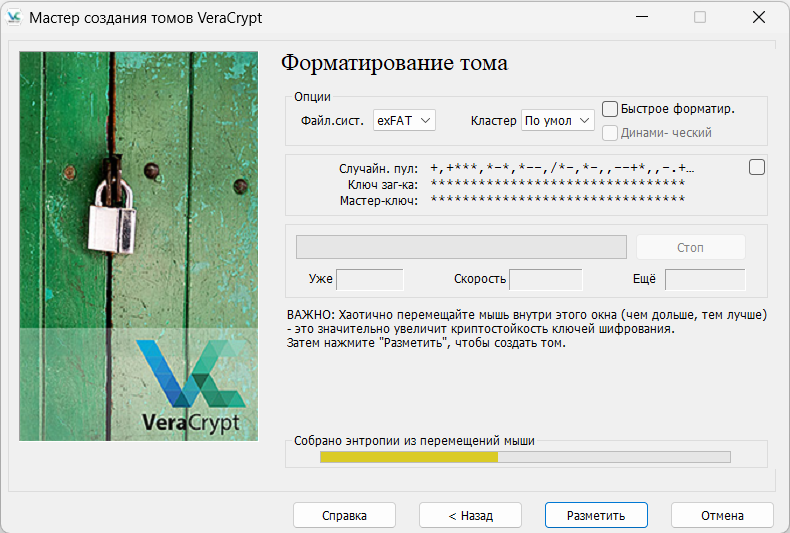
Task: Click the Ключ заг-ка asterisks value
Action: pyautogui.click(x=557, y=183)
